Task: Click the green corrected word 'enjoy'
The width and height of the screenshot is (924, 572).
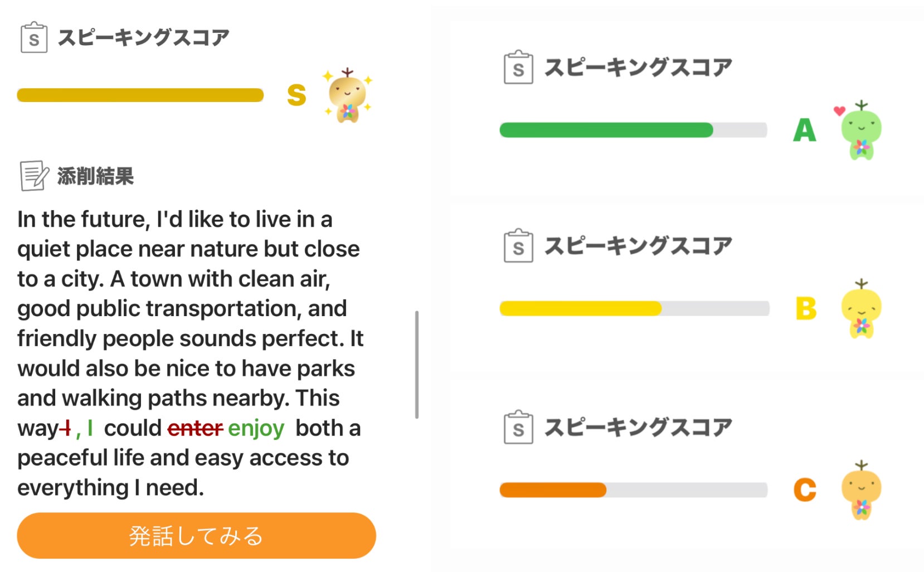Action: tap(256, 428)
